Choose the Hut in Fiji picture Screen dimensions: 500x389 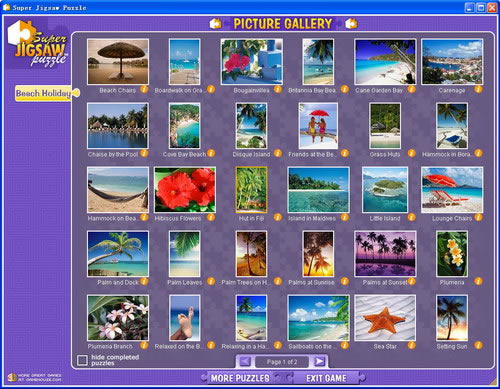251,190
